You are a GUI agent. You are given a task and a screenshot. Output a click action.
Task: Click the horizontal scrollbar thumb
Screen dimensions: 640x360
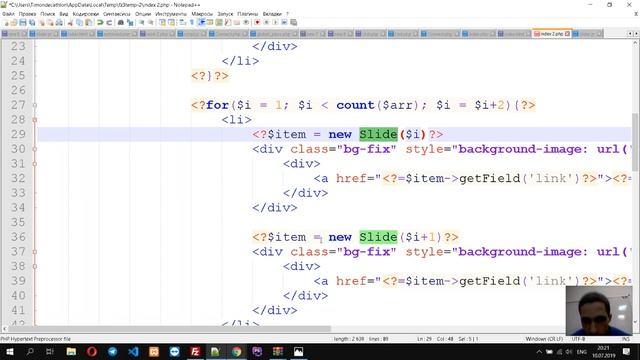pos(170,329)
